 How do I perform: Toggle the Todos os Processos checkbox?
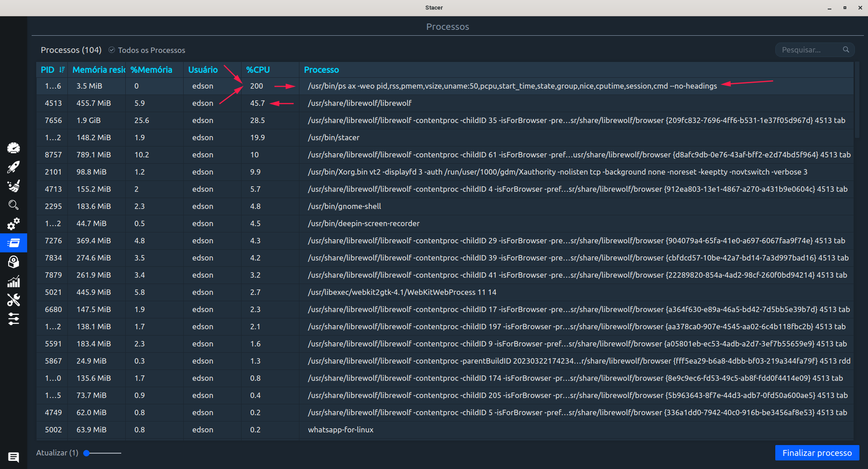pos(112,50)
